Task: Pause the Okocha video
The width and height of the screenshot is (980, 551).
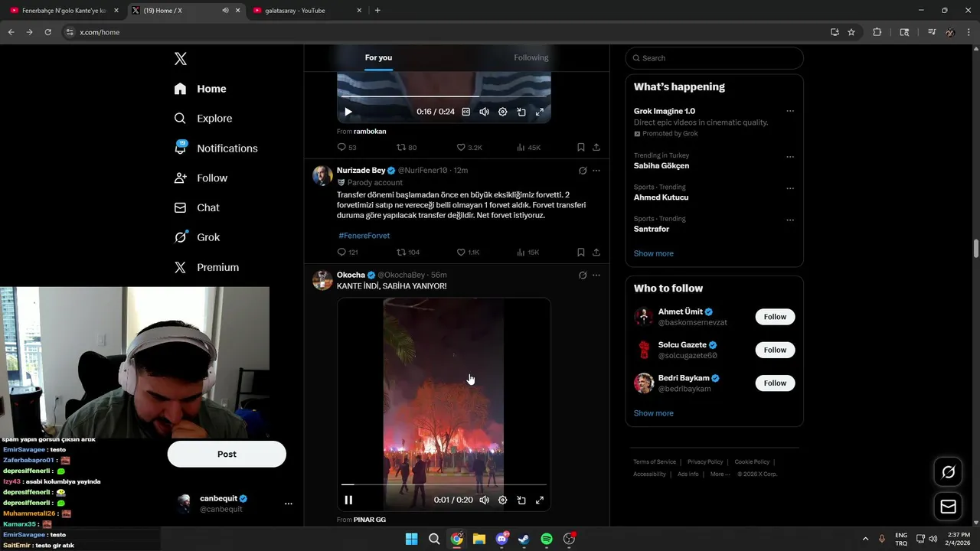Action: 348,500
